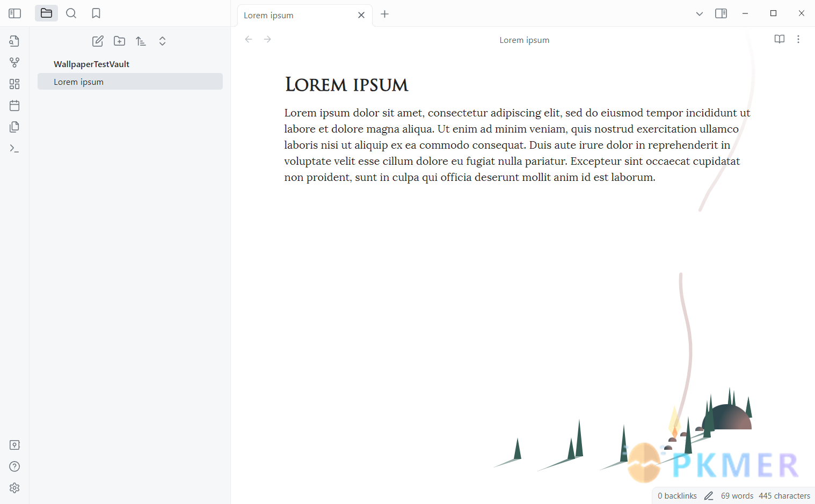Create a new folder icon

[x=119, y=41]
